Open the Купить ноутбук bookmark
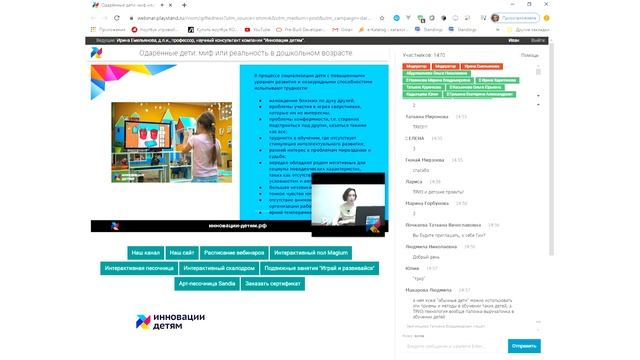Image resolution: width=640 pixels, height=360 pixels. (213, 30)
